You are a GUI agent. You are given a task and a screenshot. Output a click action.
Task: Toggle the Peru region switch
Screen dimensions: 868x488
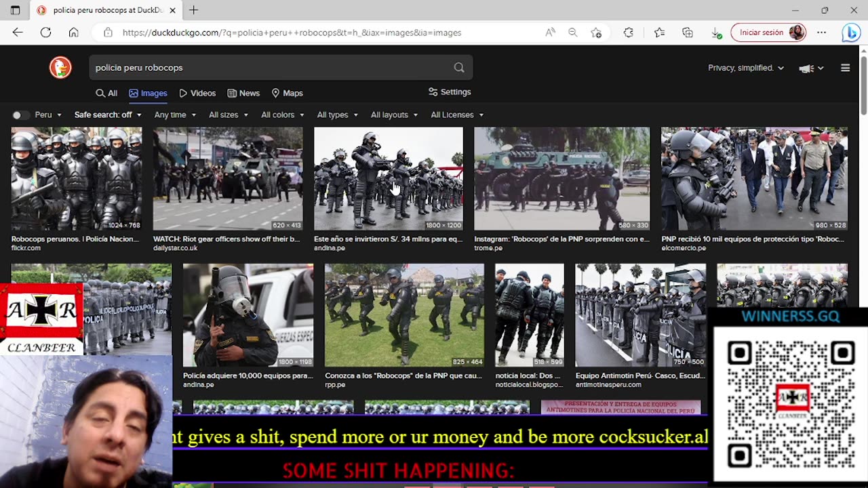tap(21, 115)
